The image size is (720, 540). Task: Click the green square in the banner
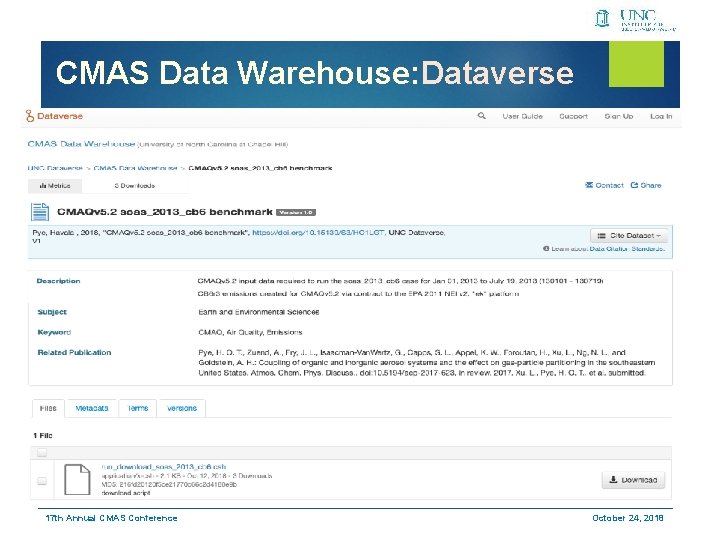click(x=636, y=64)
